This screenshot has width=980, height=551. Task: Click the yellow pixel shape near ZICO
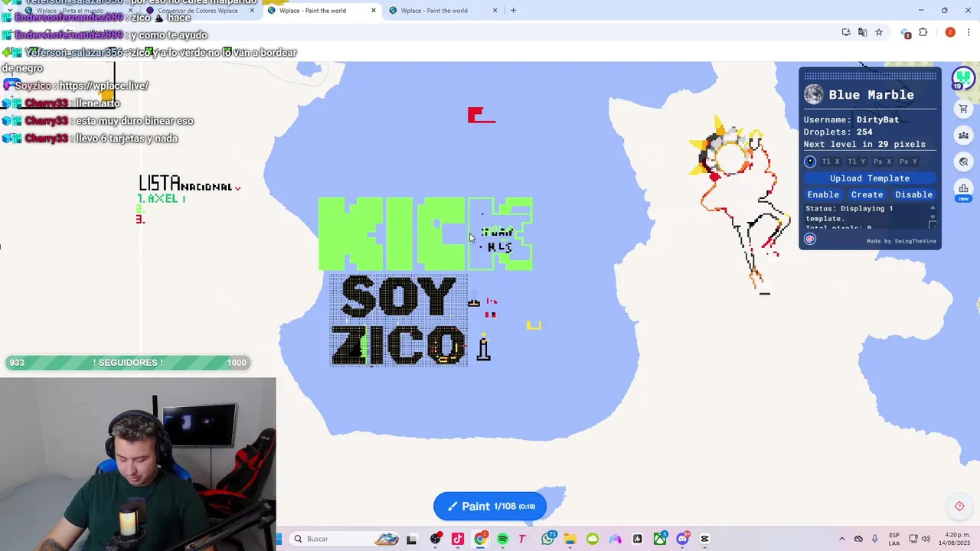coord(534,325)
